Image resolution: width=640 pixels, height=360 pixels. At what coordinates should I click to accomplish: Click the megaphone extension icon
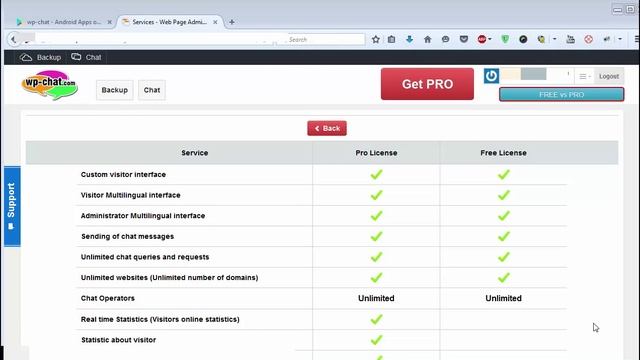[607, 39]
